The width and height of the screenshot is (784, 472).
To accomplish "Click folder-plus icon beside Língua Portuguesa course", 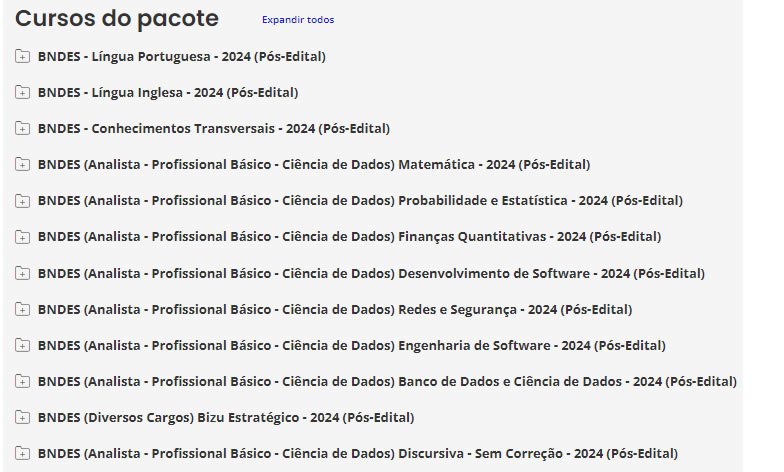I will click(x=23, y=56).
